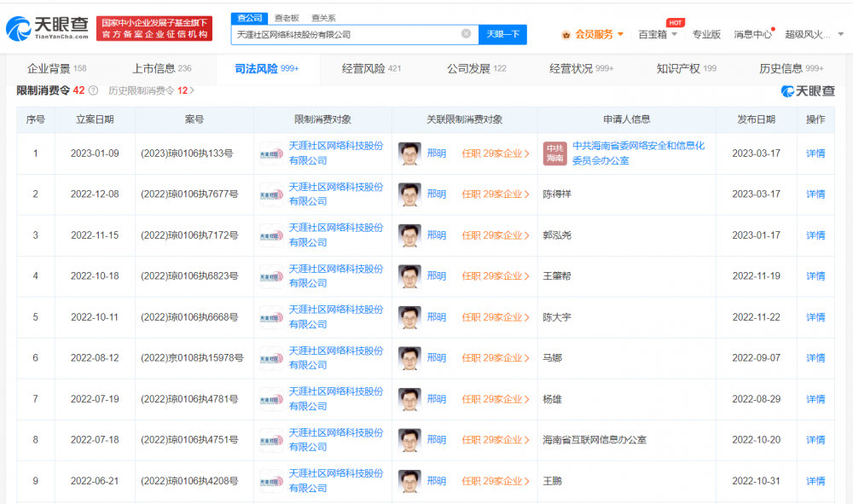Open the 专业版 link
Viewport: 853px width, 504px height.
pos(706,34)
